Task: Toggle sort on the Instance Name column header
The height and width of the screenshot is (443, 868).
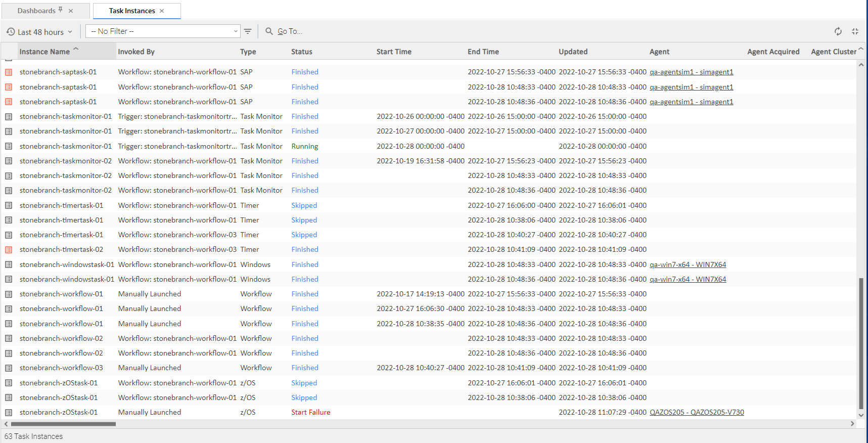Action: click(44, 52)
